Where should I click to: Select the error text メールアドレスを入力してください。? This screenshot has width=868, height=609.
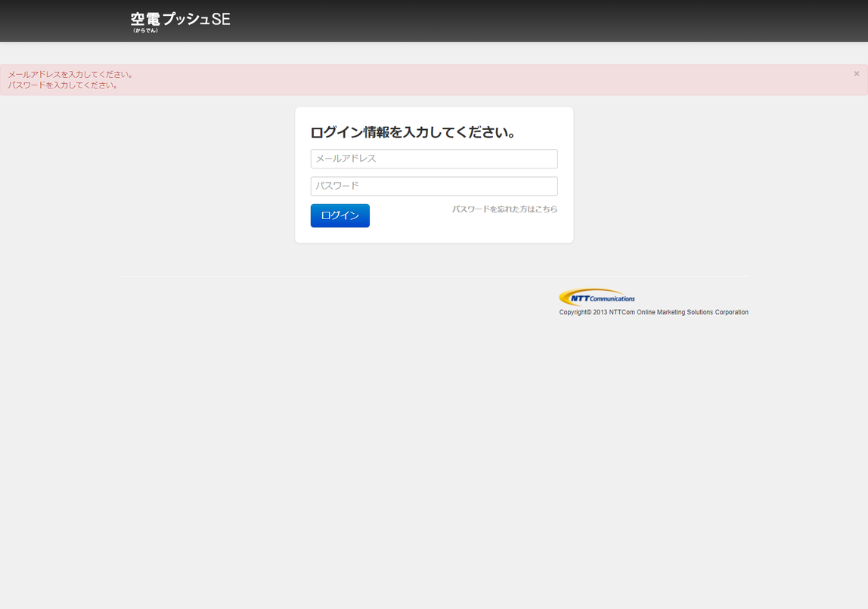click(x=70, y=75)
